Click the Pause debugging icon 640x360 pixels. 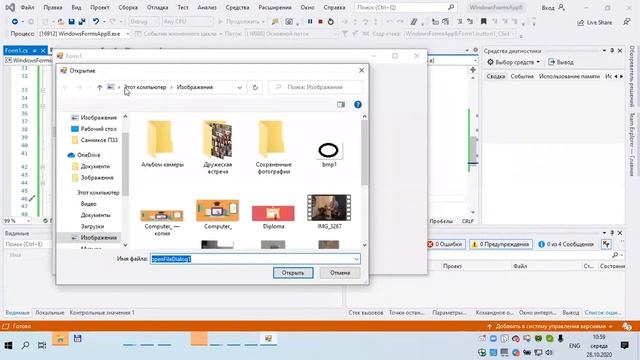(x=310, y=21)
